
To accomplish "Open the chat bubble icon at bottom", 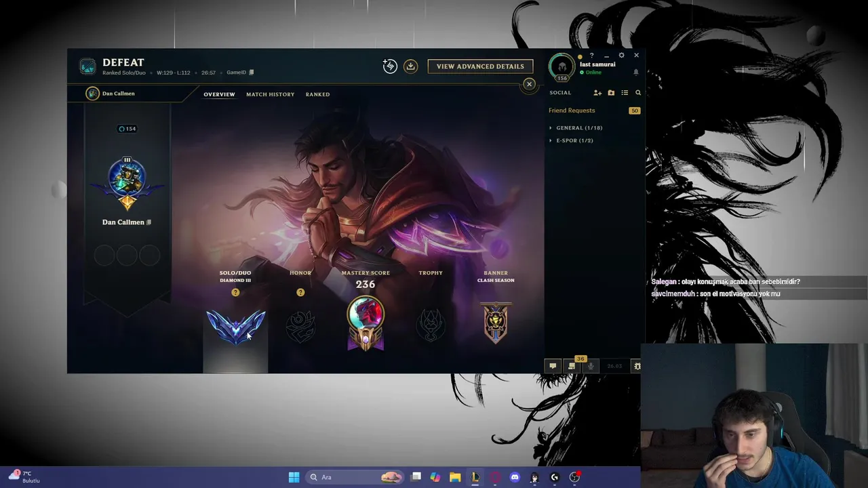I will [553, 366].
